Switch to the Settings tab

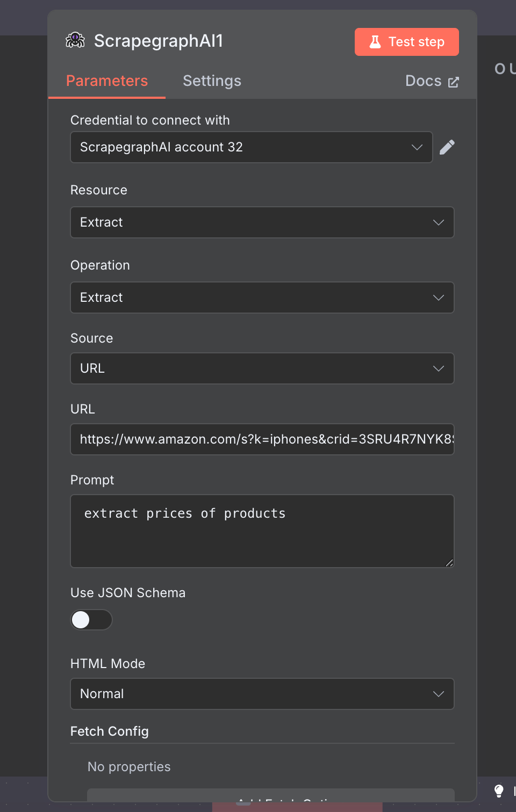point(212,81)
